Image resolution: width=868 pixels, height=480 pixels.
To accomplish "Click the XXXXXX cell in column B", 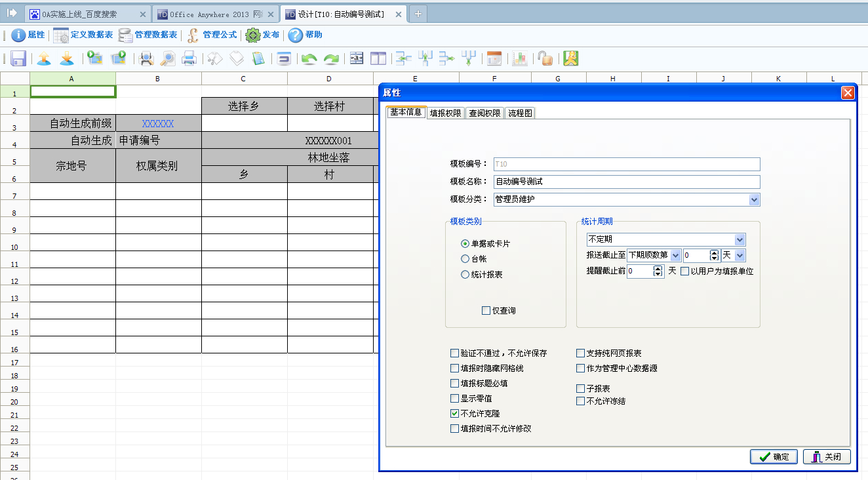I will click(158, 123).
